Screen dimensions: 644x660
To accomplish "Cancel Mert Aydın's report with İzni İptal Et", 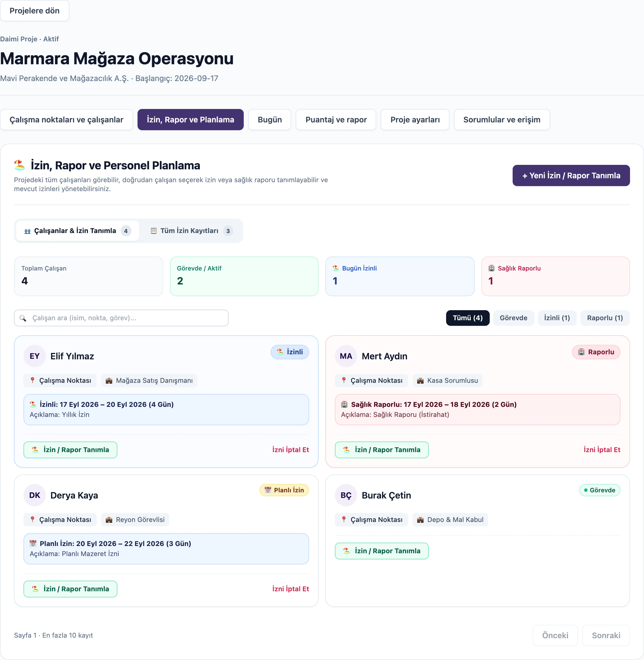I will coord(602,450).
